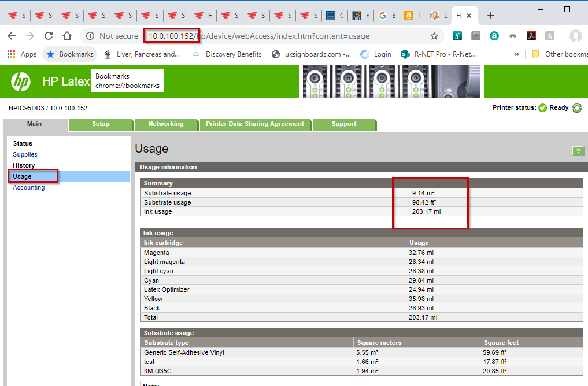Click the gray chart extension icon
Screen dimensions: 588x386
(476, 36)
